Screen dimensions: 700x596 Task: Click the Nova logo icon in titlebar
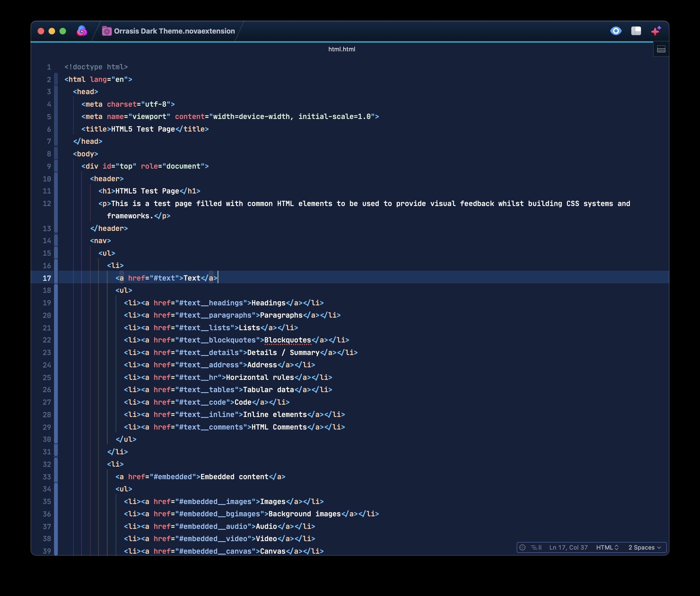click(x=82, y=31)
